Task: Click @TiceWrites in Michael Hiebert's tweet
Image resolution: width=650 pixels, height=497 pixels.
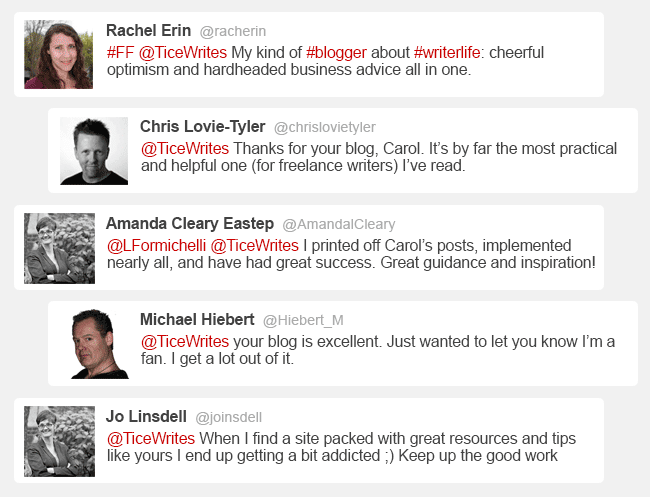Action: [185, 341]
